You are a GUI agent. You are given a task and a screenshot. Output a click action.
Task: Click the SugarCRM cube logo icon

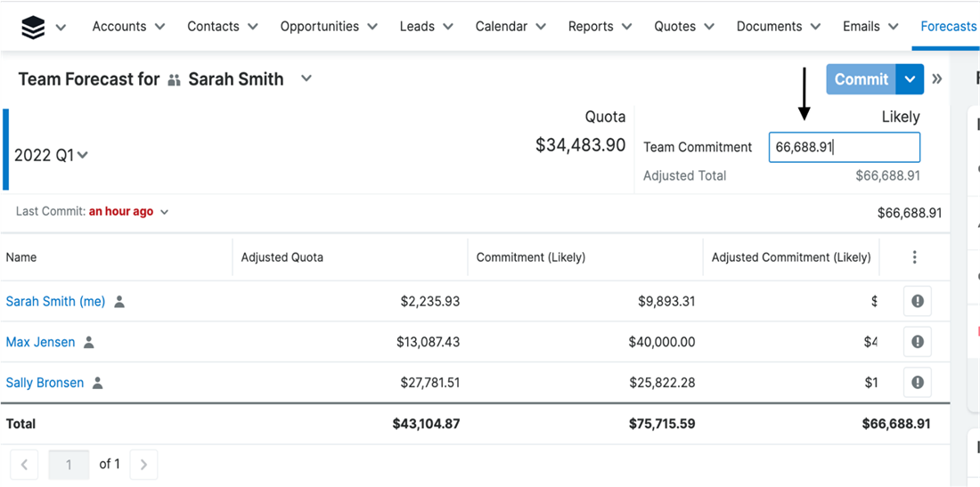33,27
